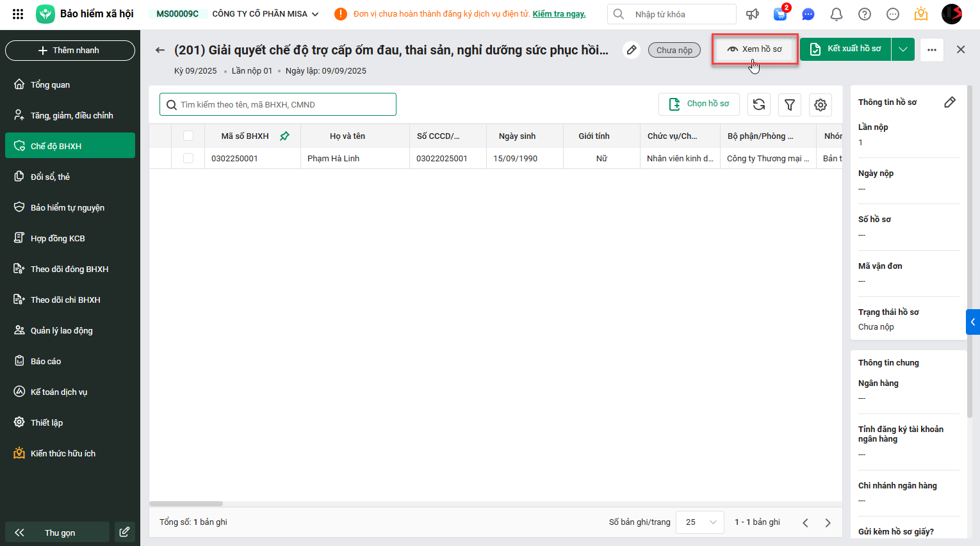Change records per page dropdown
The width and height of the screenshot is (980, 546).
point(700,522)
